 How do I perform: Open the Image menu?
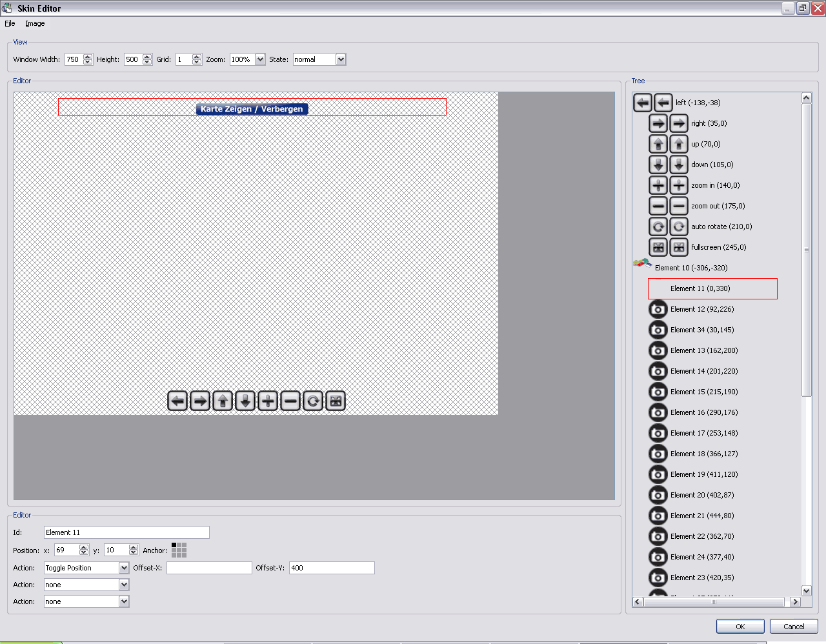(35, 23)
